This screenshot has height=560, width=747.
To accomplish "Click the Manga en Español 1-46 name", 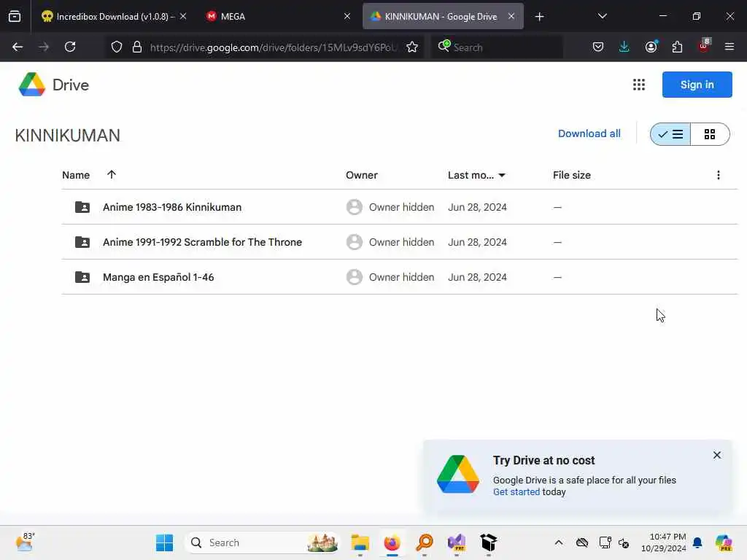I will coord(158,277).
